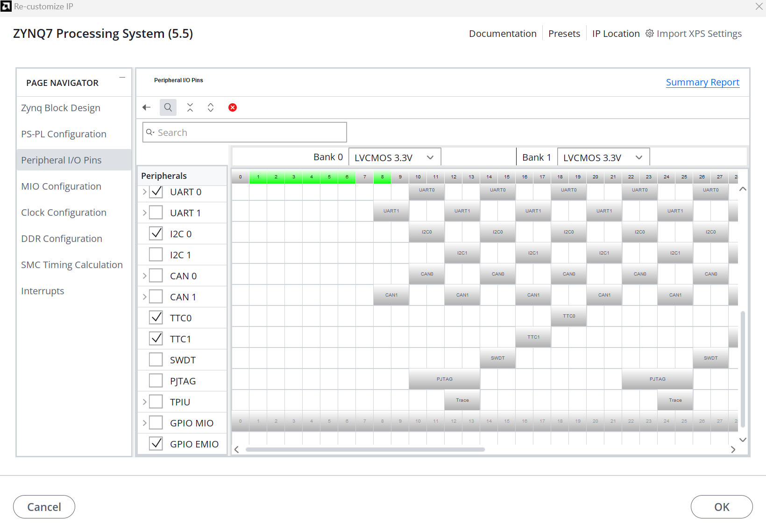Expand the UART 1 peripheral row
This screenshot has width=766, height=532.
click(144, 213)
